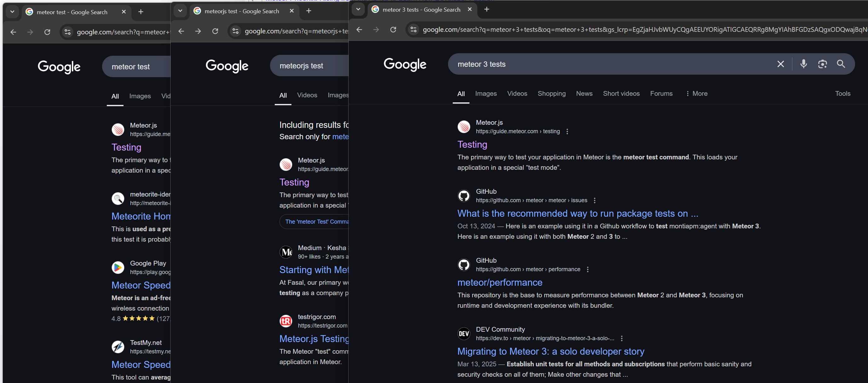View site information in meteor 3 tests window
The image size is (868, 383).
point(413,30)
